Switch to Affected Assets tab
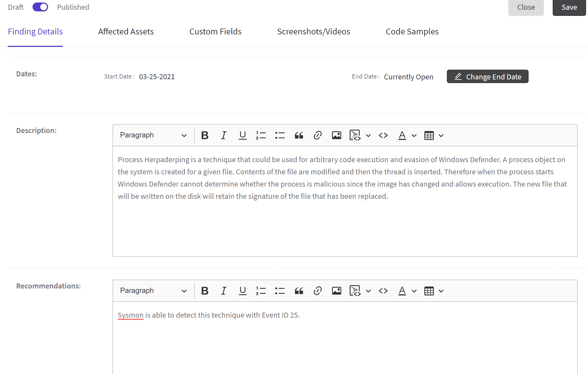This screenshot has width=588, height=374. 126,32
